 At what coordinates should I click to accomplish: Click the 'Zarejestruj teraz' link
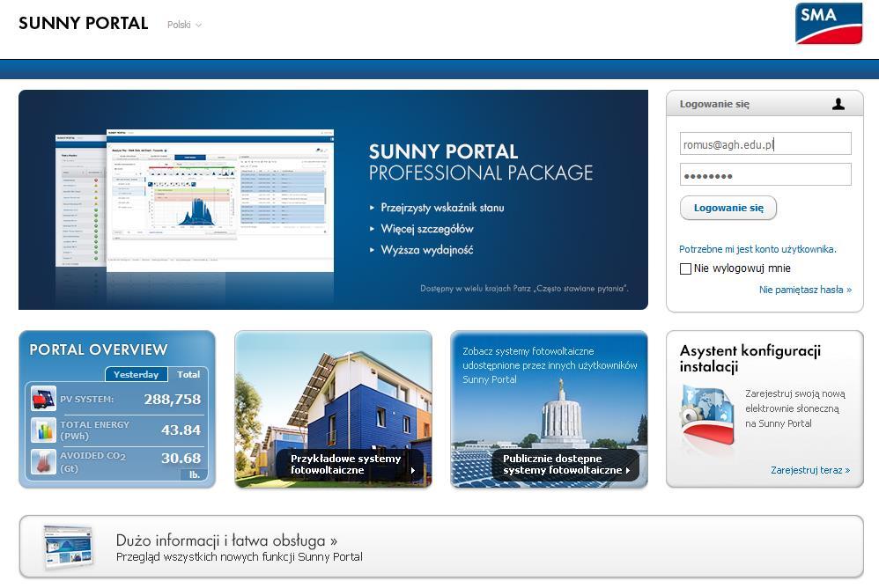810,470
